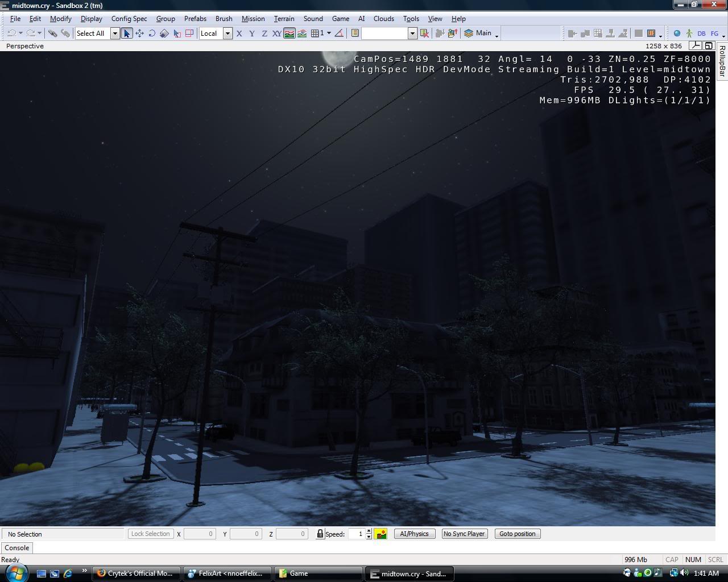The image size is (728, 582).
Task: Switch to the Console tab
Action: 16,548
